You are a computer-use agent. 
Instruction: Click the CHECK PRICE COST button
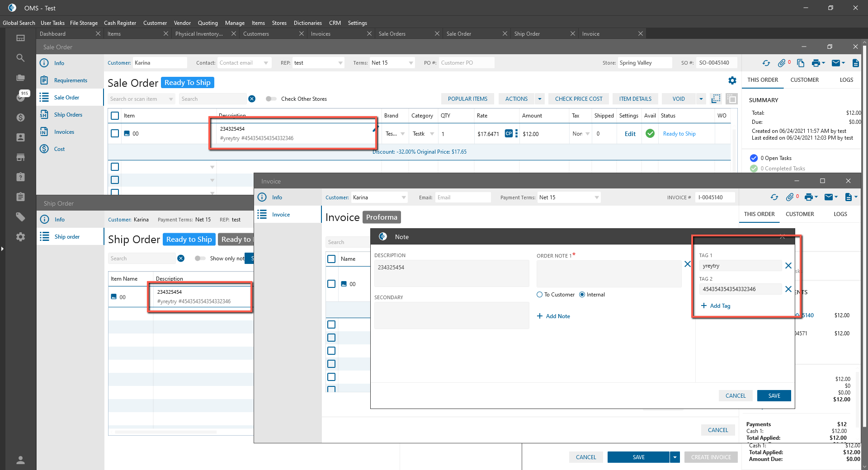[579, 99]
